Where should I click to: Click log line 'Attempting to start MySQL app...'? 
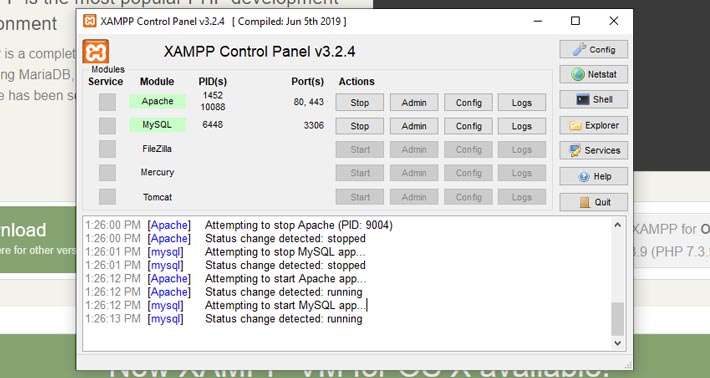pos(285,305)
